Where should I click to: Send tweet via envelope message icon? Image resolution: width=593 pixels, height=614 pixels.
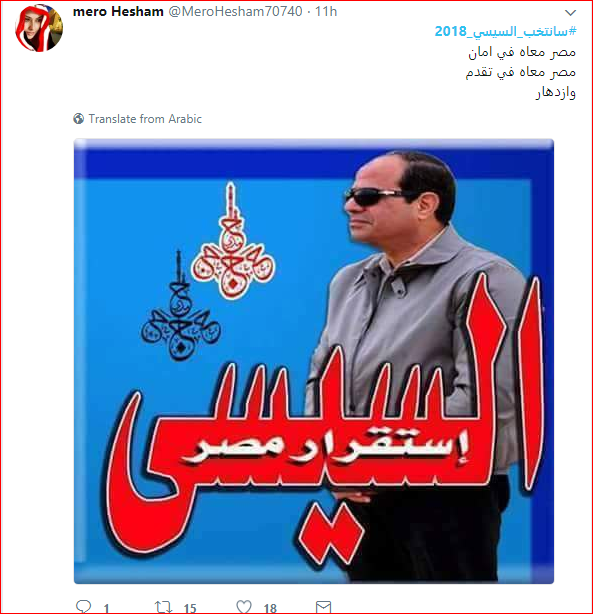coord(324,607)
